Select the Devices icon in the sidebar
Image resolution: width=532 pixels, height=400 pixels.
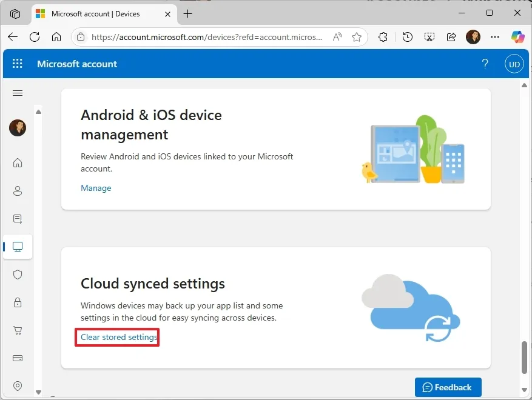18,247
